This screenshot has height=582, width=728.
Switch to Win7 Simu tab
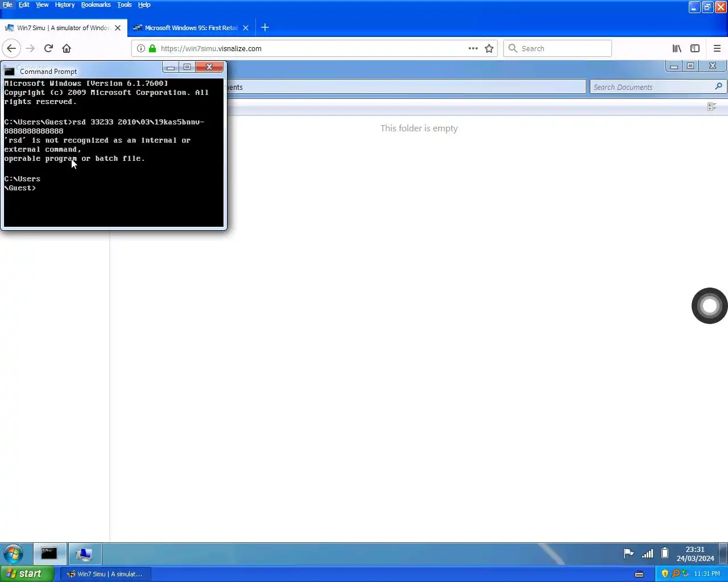click(63, 27)
